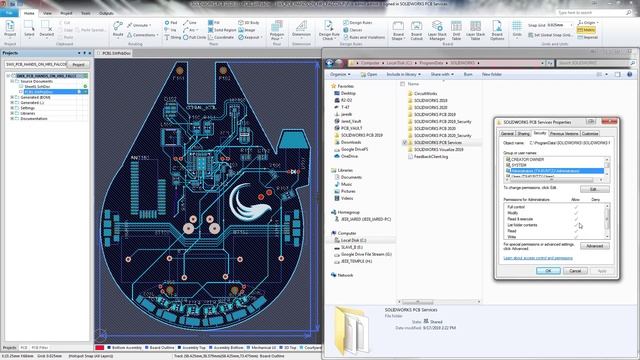Switch to the Tools ribbon tab
The width and height of the screenshot is (640, 360).
85,13
